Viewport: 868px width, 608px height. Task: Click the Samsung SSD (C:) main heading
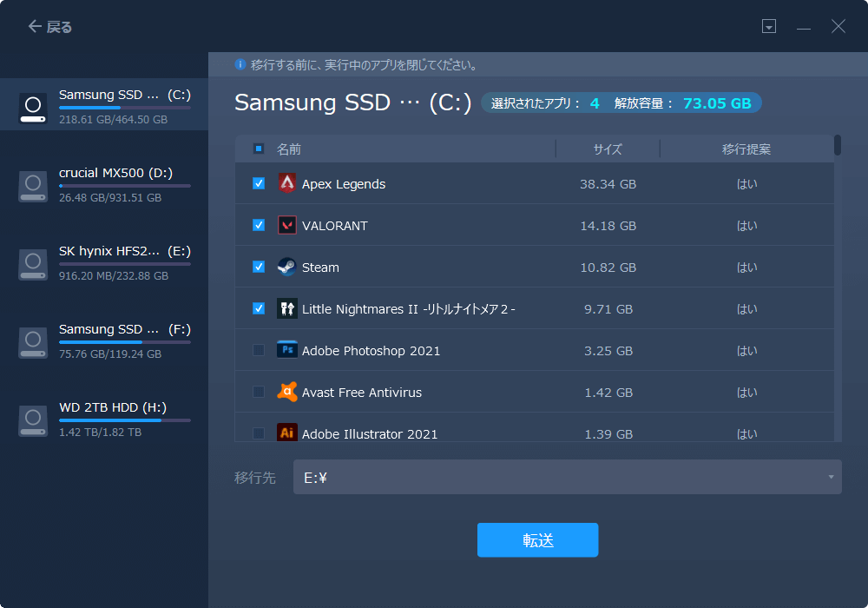coord(353,102)
